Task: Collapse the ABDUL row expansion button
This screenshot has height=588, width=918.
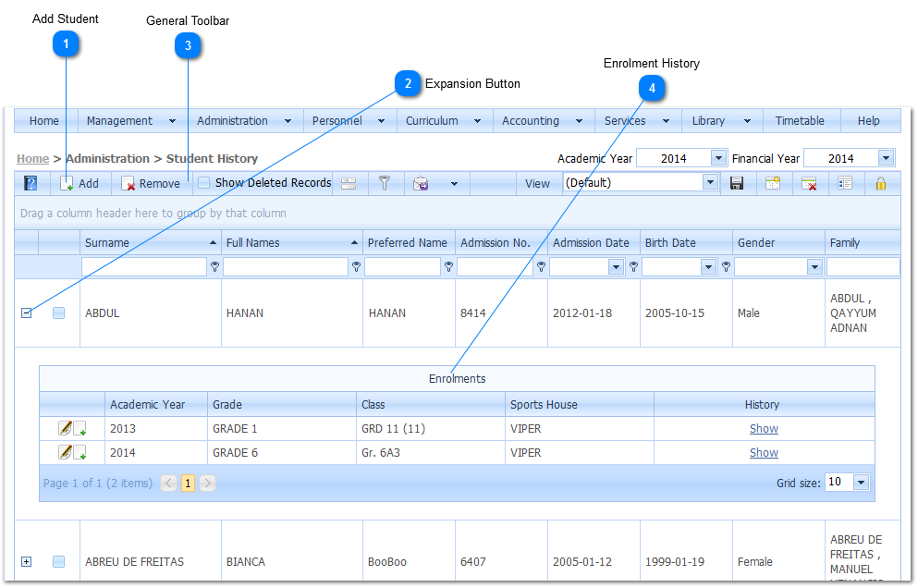Action: pyautogui.click(x=26, y=313)
